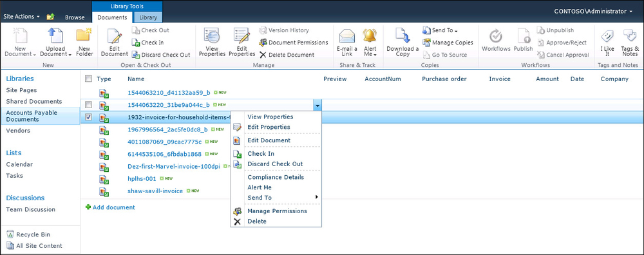The image size is (644, 255).
Task: Switch to the Library ribbon tab
Action: pyautogui.click(x=148, y=17)
